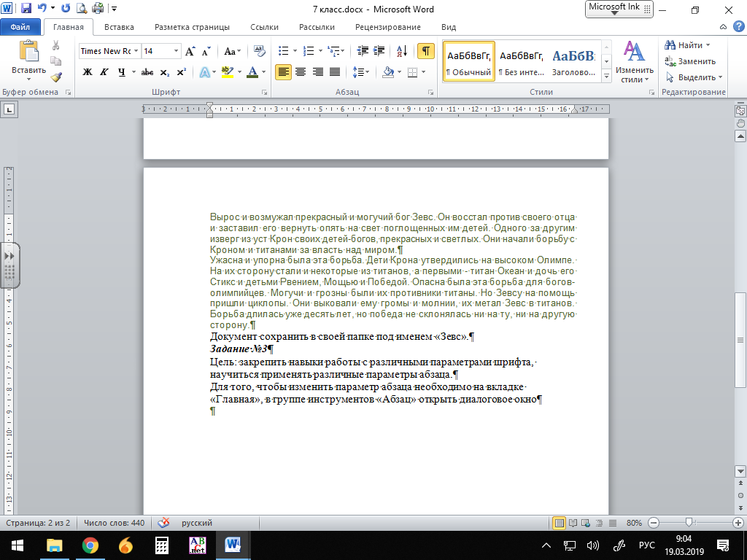Open the Изменить стили dropdown
Viewport: 747px width, 560px height.
[x=633, y=80]
